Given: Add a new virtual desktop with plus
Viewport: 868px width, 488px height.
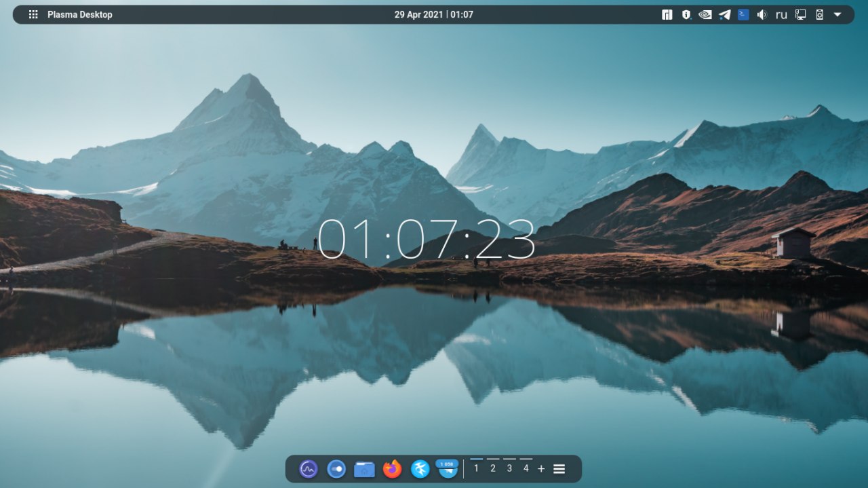Looking at the screenshot, I should 541,469.
